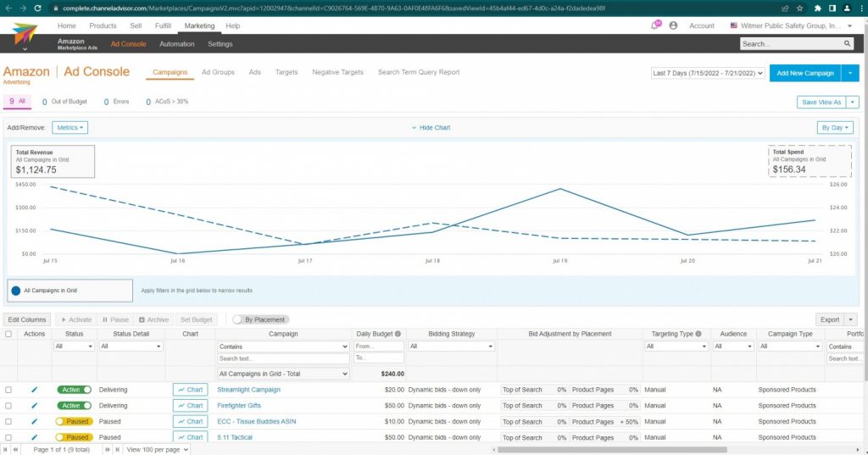868x455 pixels.
Task: Go to previous page in grid pager
Action: [16, 449]
